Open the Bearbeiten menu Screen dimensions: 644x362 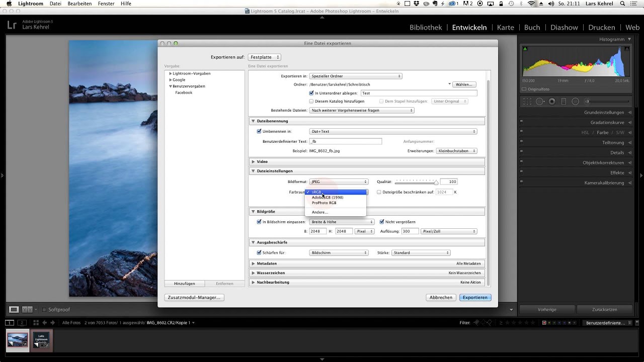click(79, 4)
